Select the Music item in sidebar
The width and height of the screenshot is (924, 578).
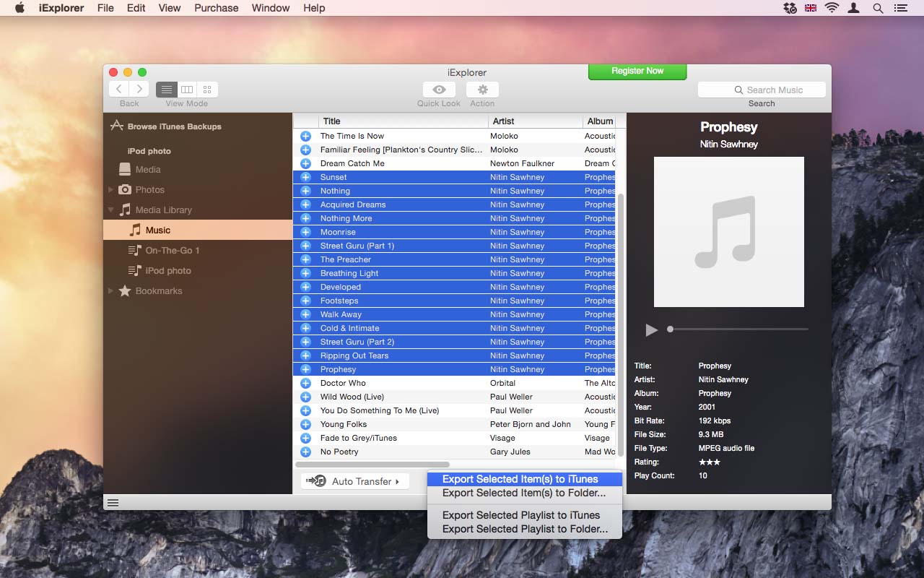198,230
